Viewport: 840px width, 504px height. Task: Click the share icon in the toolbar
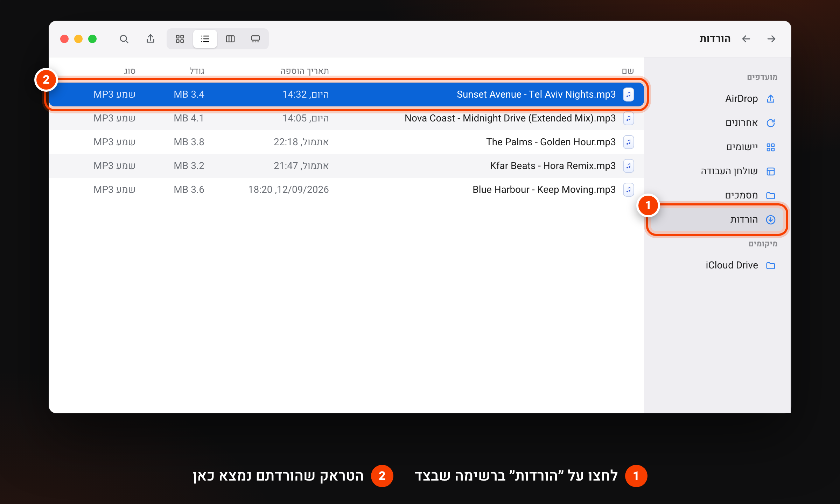150,38
